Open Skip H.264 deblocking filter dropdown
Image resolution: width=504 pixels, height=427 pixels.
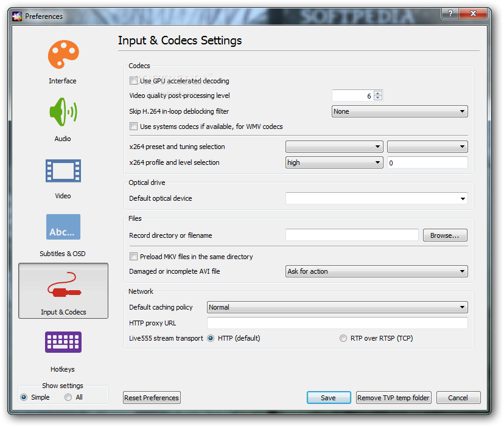399,111
